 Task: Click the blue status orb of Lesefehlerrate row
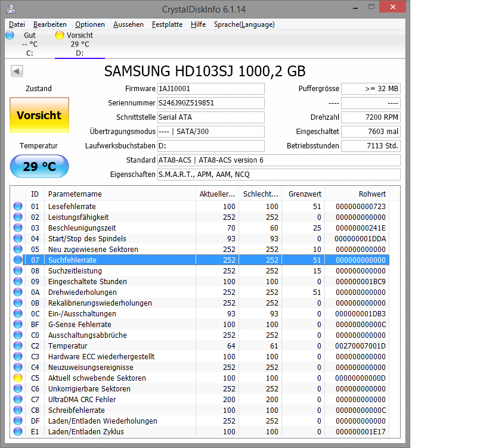point(18,206)
